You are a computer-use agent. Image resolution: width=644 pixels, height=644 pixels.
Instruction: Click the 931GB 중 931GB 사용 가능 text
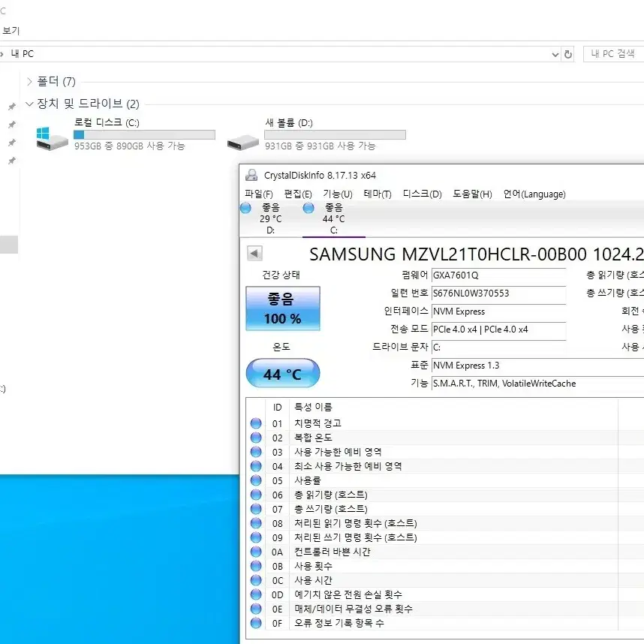click(x=320, y=146)
